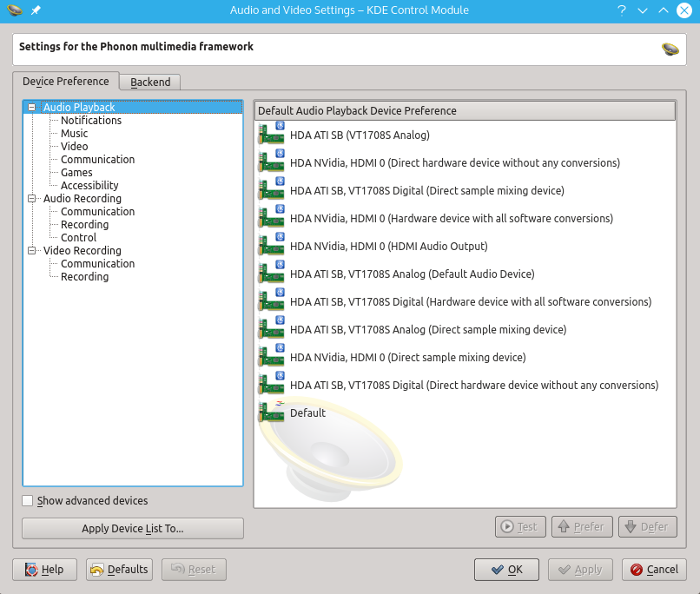Click the sound card icon for HDA ATI SB (VT1708S Analog)
This screenshot has width=700, height=594.
[x=271, y=135]
